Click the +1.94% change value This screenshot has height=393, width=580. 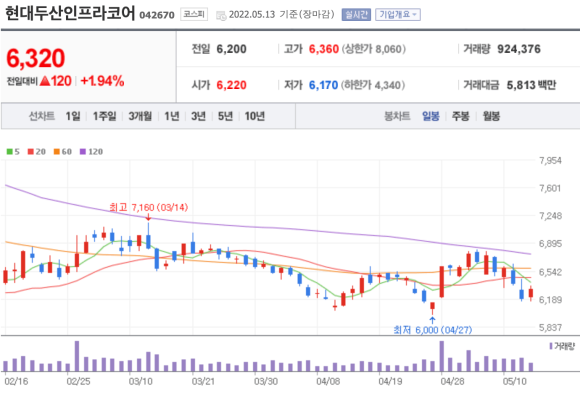tap(102, 81)
